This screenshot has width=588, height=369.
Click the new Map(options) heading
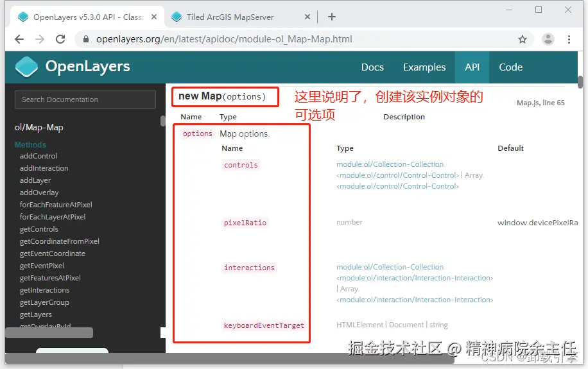tap(222, 96)
